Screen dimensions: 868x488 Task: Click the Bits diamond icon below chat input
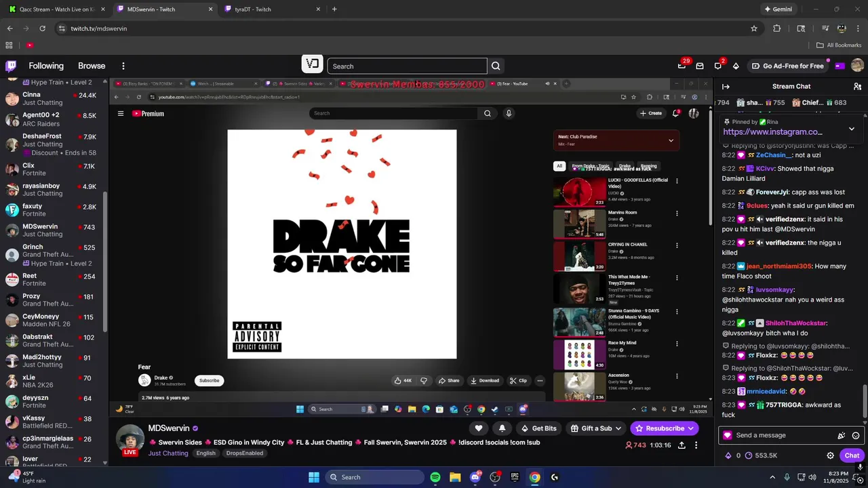[x=728, y=455]
